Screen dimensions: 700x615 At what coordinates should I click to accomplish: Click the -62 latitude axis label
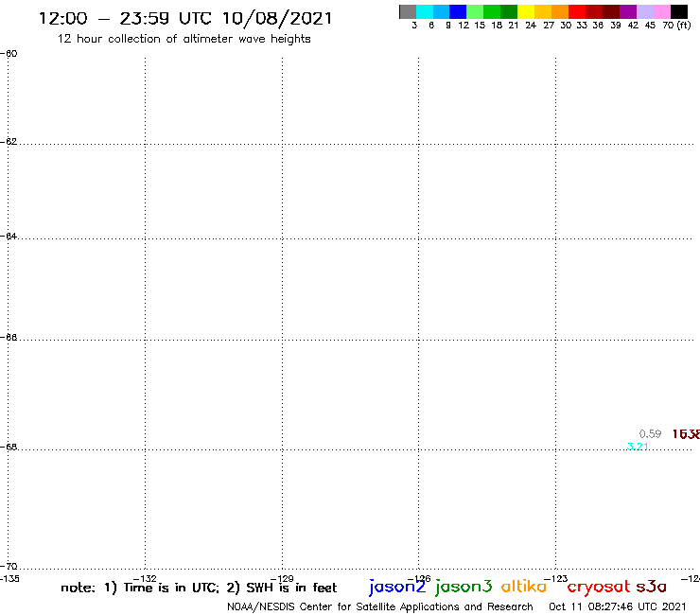pos(9,142)
